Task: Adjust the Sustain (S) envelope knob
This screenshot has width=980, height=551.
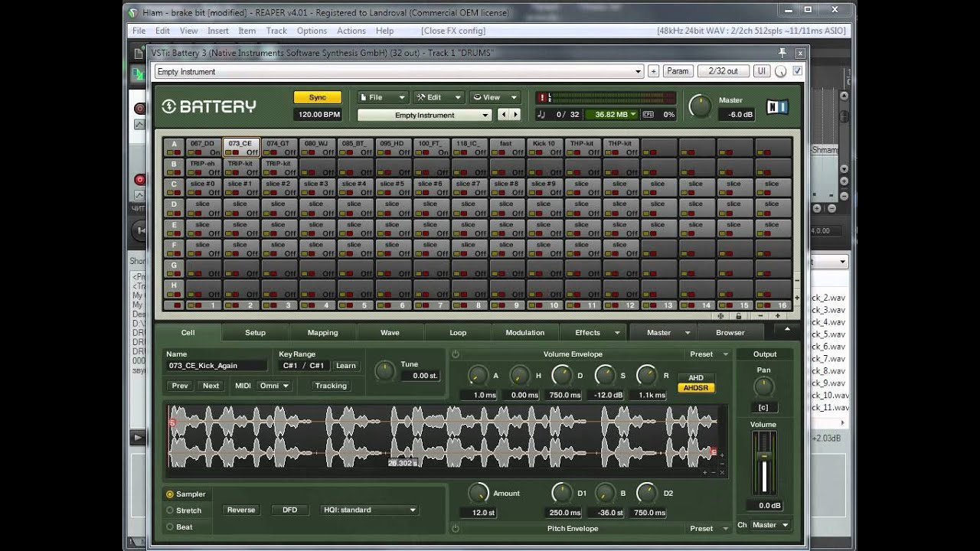Action: 605,376
